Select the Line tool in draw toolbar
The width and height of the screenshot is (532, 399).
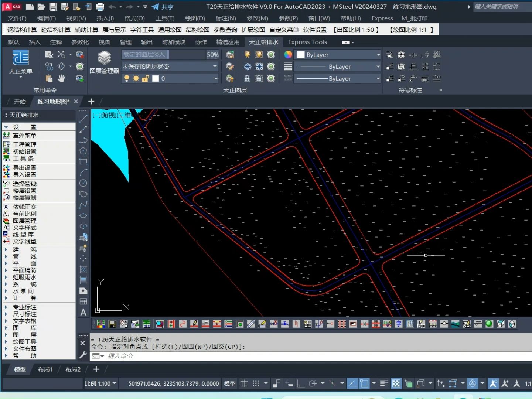pyautogui.click(x=83, y=119)
